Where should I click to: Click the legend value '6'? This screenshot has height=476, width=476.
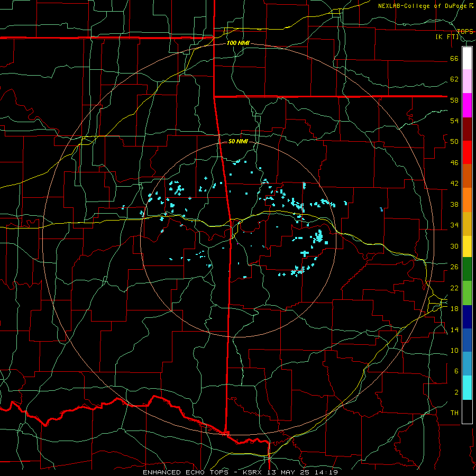click(456, 371)
